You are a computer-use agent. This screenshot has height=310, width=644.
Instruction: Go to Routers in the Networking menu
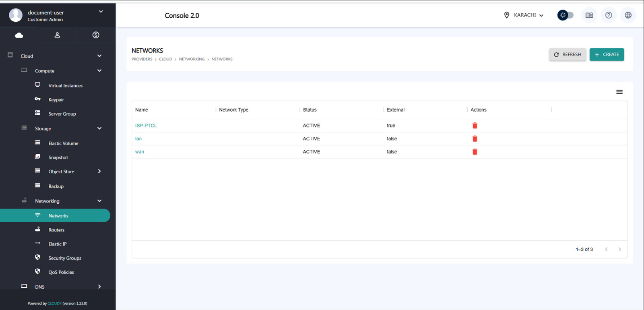[x=56, y=230]
